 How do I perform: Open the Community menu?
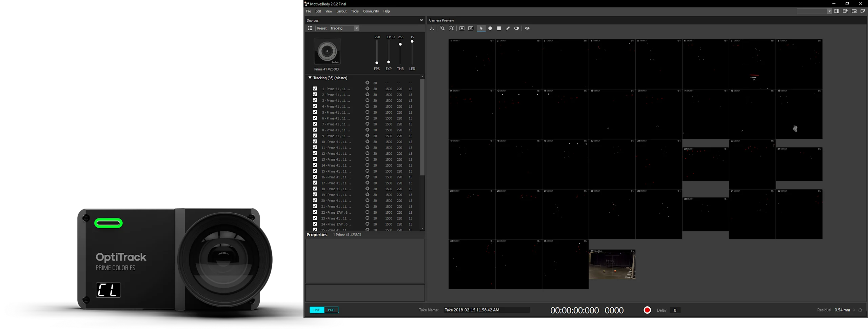pyautogui.click(x=371, y=11)
